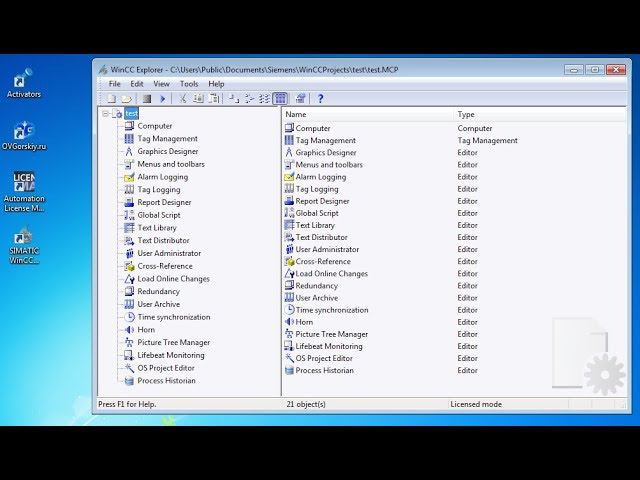Click Graphics Designer icon in the left tree
The width and height of the screenshot is (640, 480).
point(129,151)
